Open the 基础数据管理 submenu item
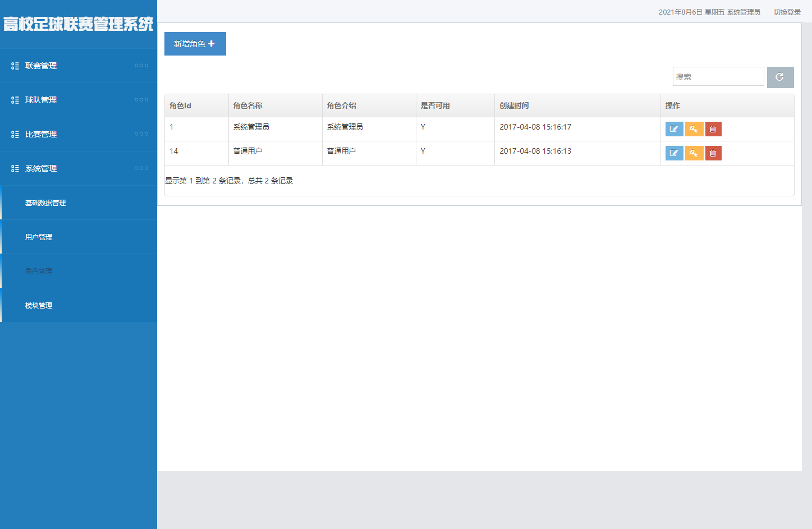 pyautogui.click(x=45, y=203)
